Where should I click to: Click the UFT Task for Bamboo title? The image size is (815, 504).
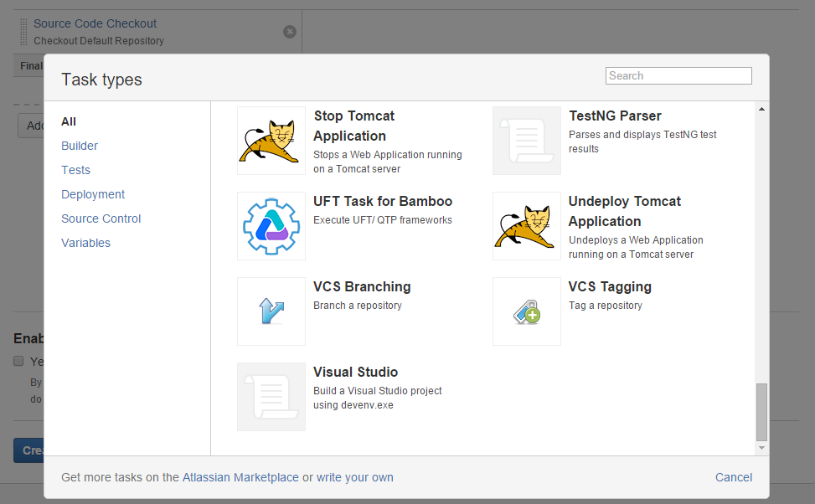coord(383,201)
